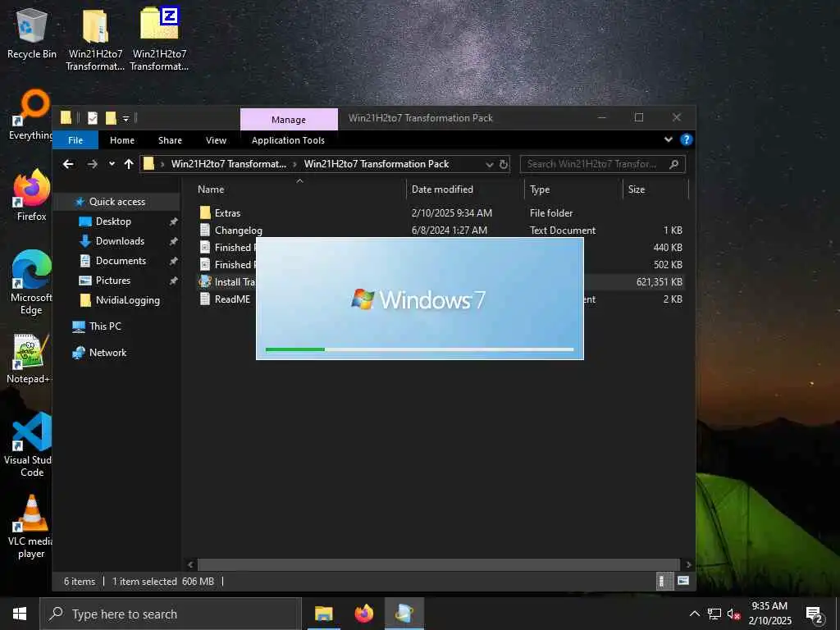
Task: Open the Windows Start menu
Action: 20,614
